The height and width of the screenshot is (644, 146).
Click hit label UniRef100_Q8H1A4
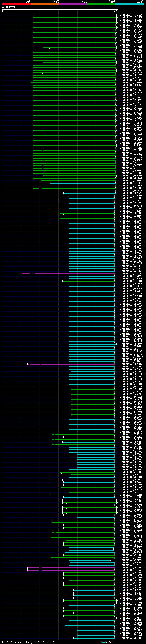tap(131, 178)
